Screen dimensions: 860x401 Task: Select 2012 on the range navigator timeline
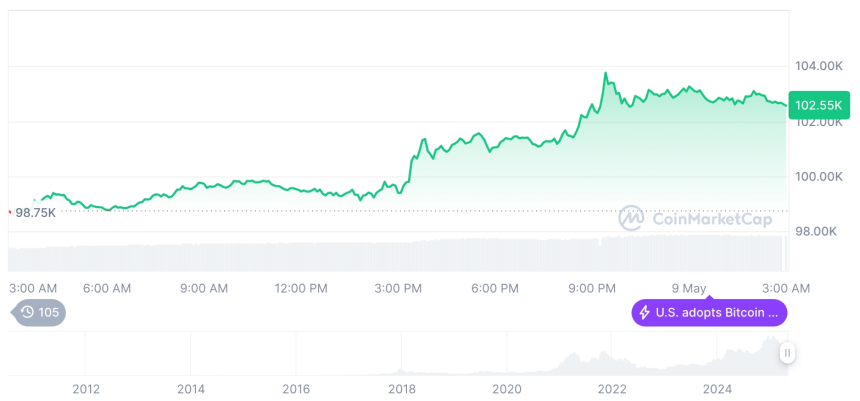click(x=86, y=389)
